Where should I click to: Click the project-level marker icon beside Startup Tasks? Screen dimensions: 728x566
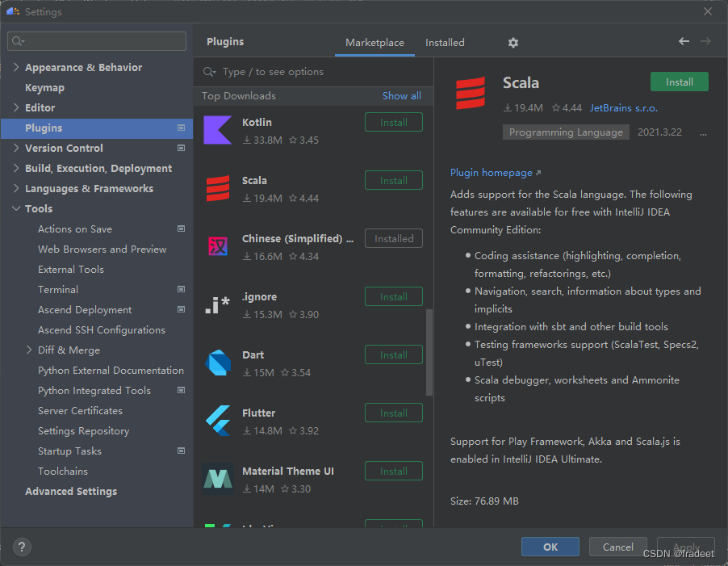[x=182, y=451]
